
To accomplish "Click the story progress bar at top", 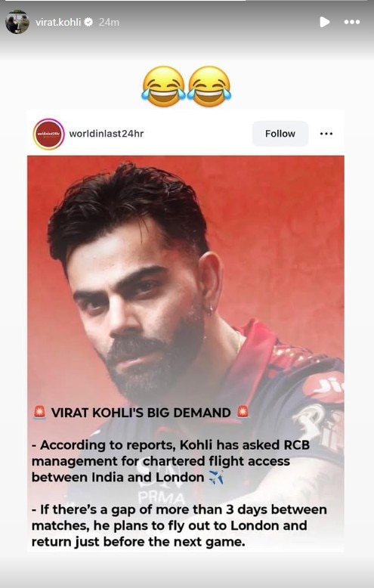I will 187,1.
